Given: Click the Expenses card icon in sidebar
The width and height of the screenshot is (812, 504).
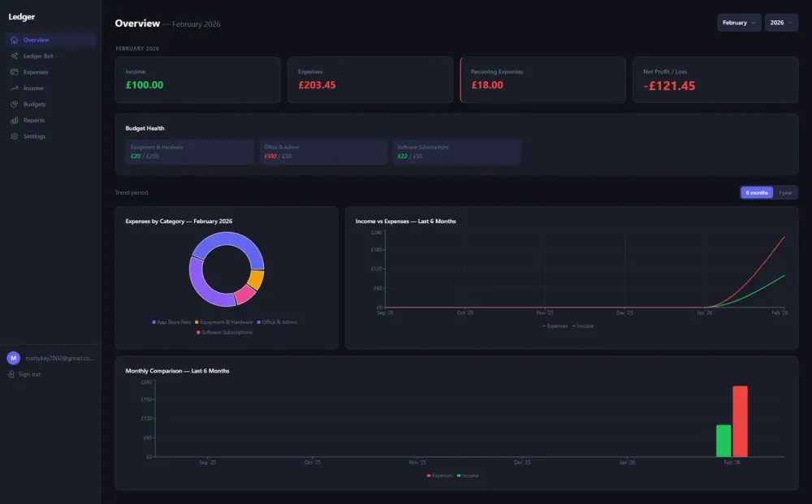Looking at the screenshot, I should point(14,72).
